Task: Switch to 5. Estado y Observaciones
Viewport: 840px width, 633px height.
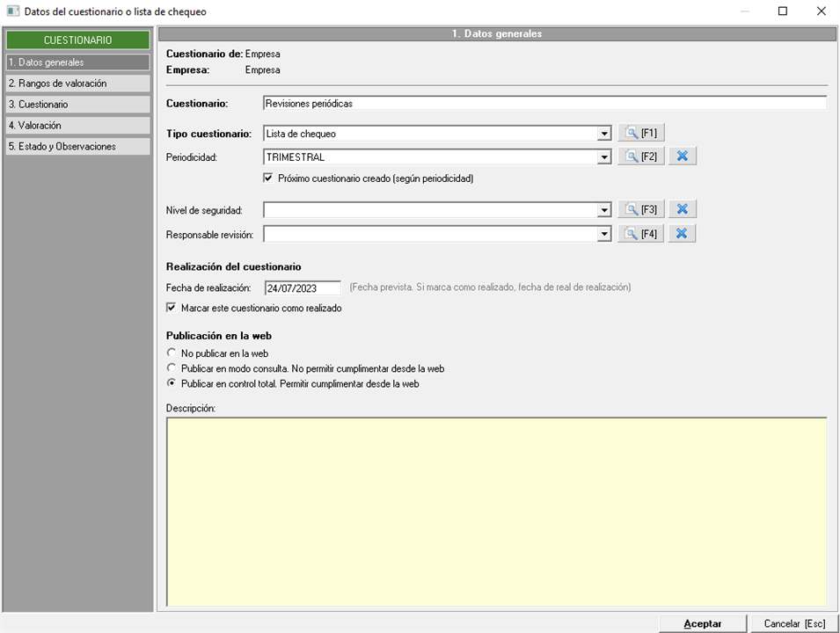Action: (77, 147)
